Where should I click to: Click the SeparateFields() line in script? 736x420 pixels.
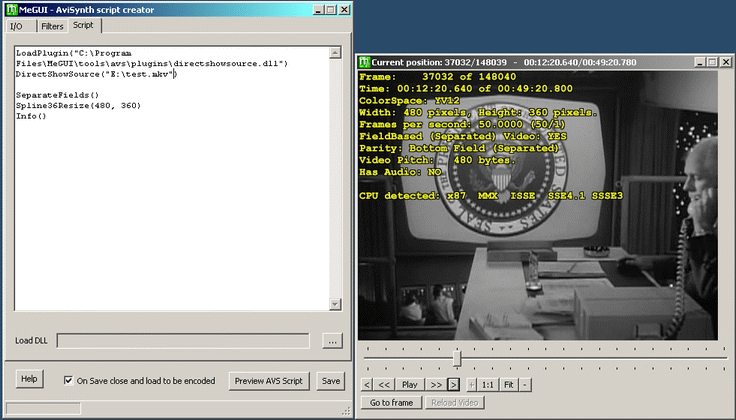click(57, 95)
